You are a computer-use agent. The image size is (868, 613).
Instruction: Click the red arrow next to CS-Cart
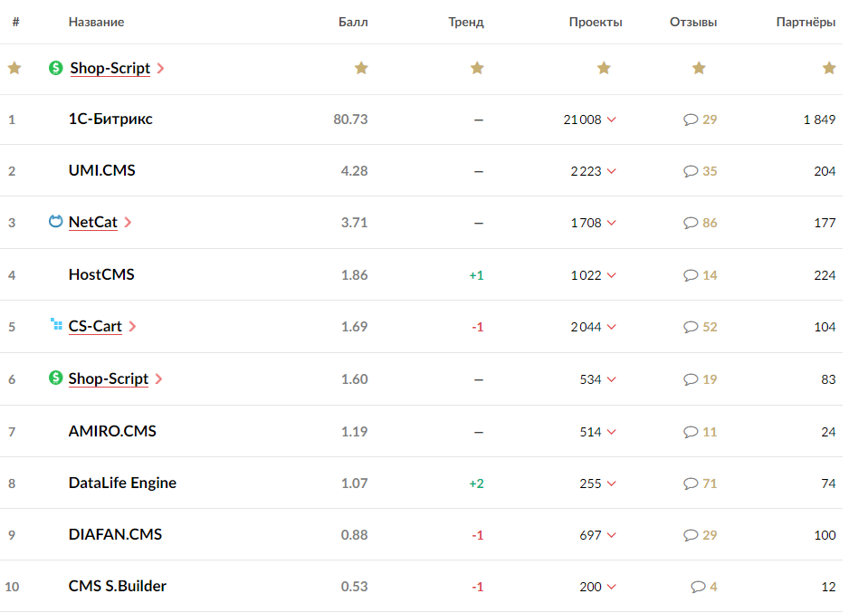point(132,326)
